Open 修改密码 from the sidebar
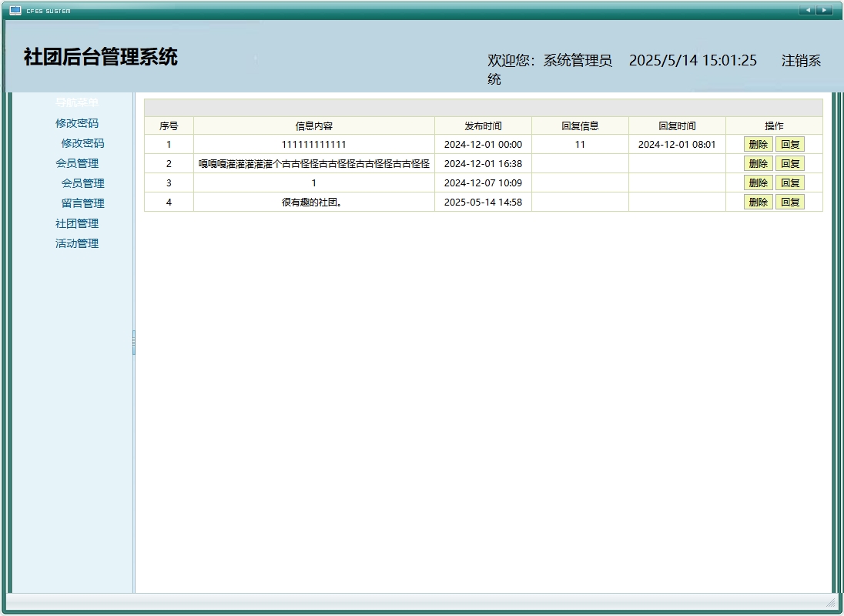The image size is (844, 616). (x=78, y=123)
